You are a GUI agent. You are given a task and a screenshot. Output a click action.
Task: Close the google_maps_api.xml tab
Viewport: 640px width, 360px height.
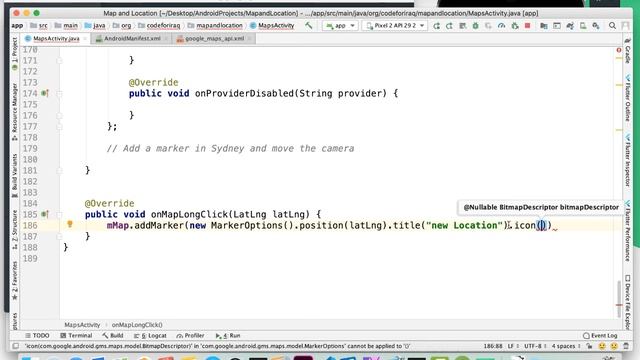249,38
